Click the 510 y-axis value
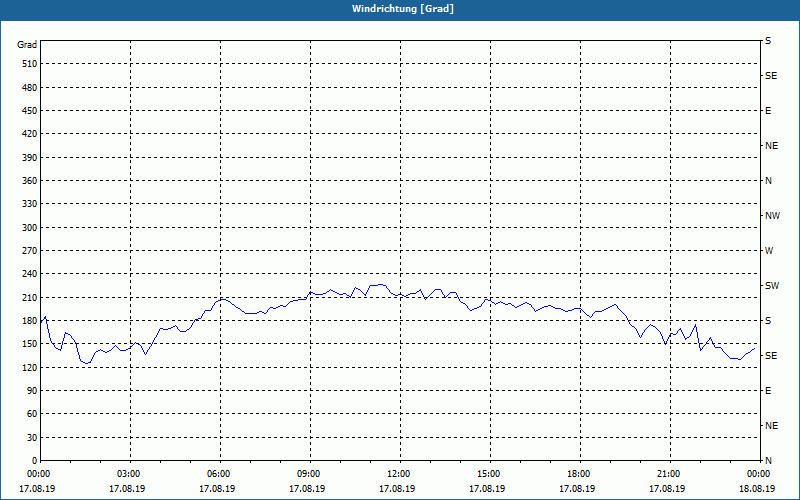The width and height of the screenshot is (800, 500). (30, 64)
